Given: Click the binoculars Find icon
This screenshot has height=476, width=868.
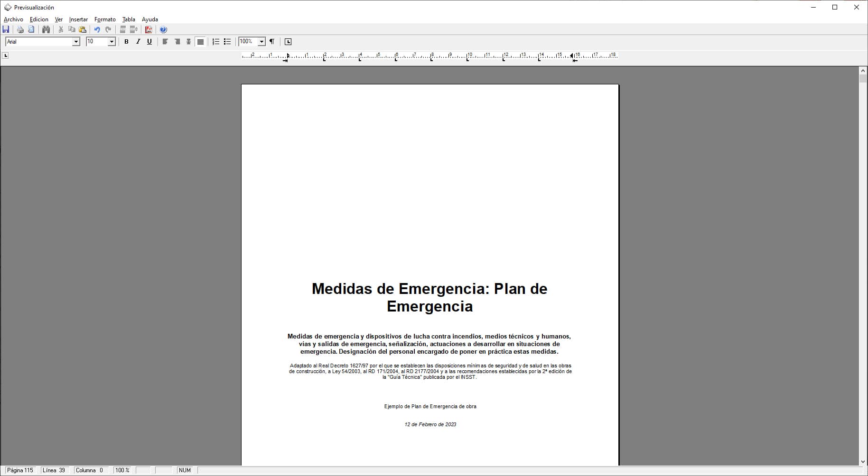Looking at the screenshot, I should tap(46, 29).
